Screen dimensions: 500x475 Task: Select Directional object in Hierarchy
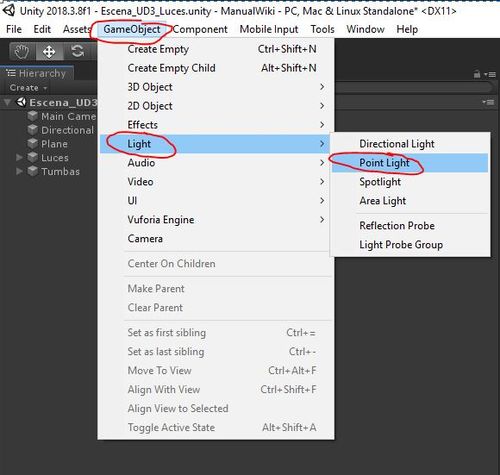(68, 130)
